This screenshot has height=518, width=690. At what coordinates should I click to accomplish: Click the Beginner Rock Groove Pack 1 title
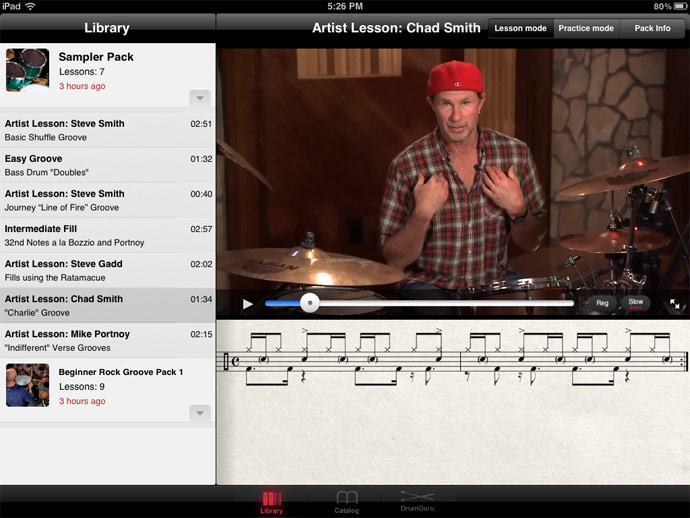(x=121, y=372)
